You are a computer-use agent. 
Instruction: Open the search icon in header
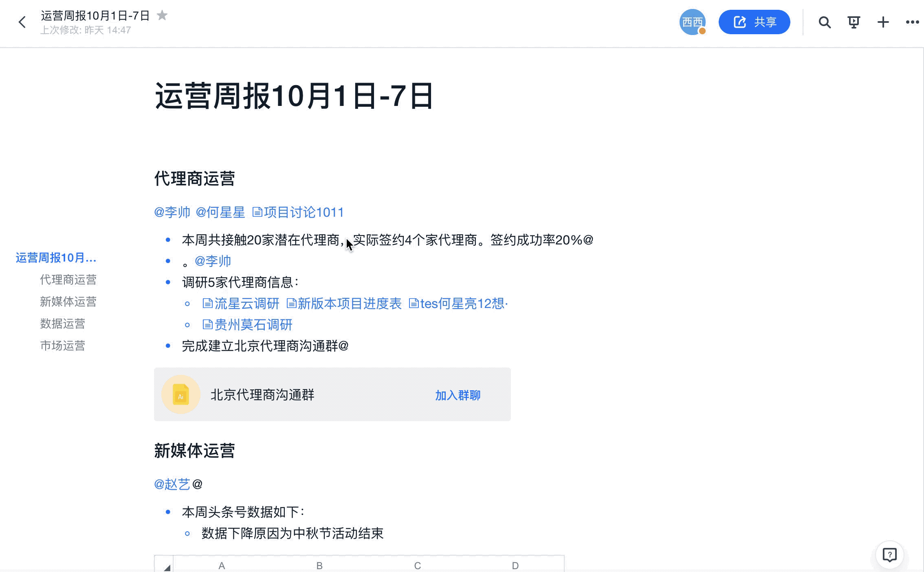tap(825, 22)
